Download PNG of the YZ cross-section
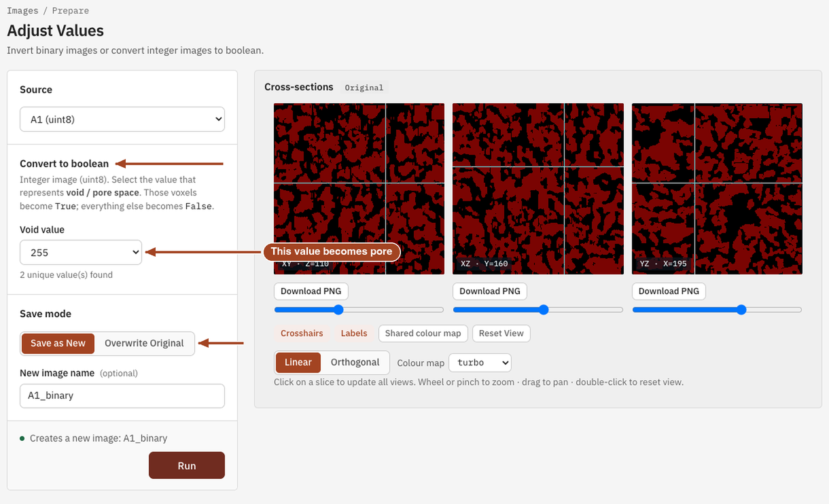 [x=669, y=291]
